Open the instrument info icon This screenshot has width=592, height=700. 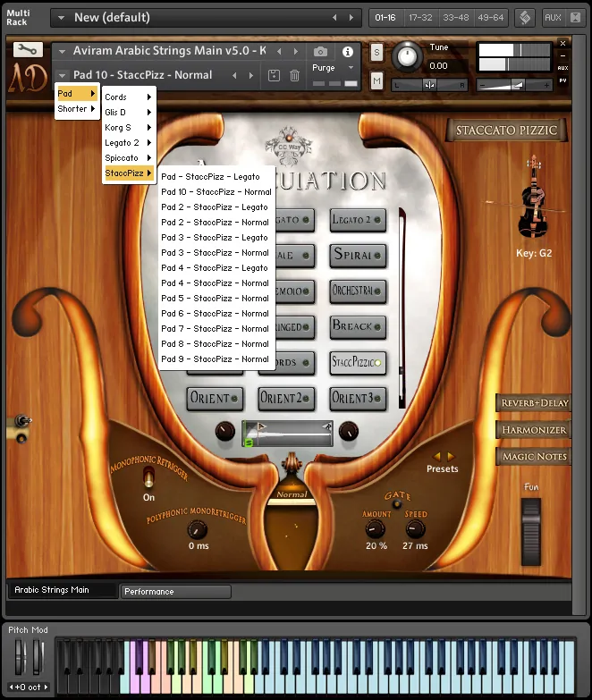click(348, 53)
